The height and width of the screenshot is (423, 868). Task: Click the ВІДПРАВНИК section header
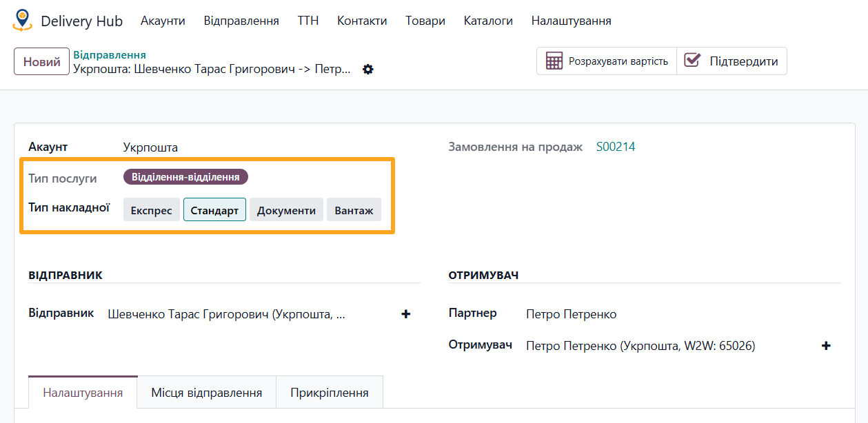(x=65, y=275)
